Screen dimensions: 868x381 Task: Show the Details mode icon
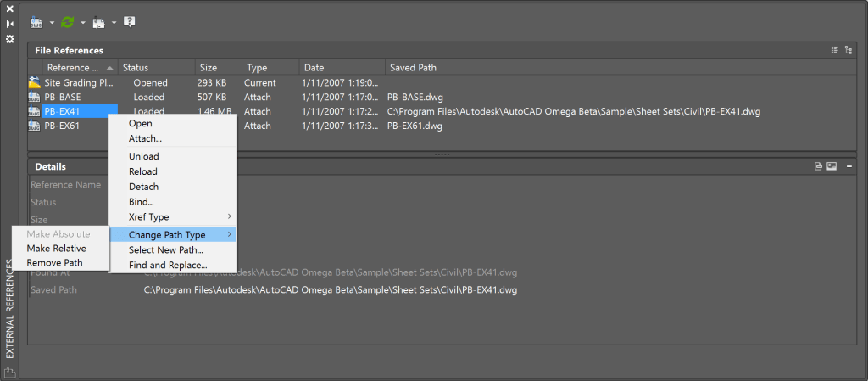click(x=819, y=167)
